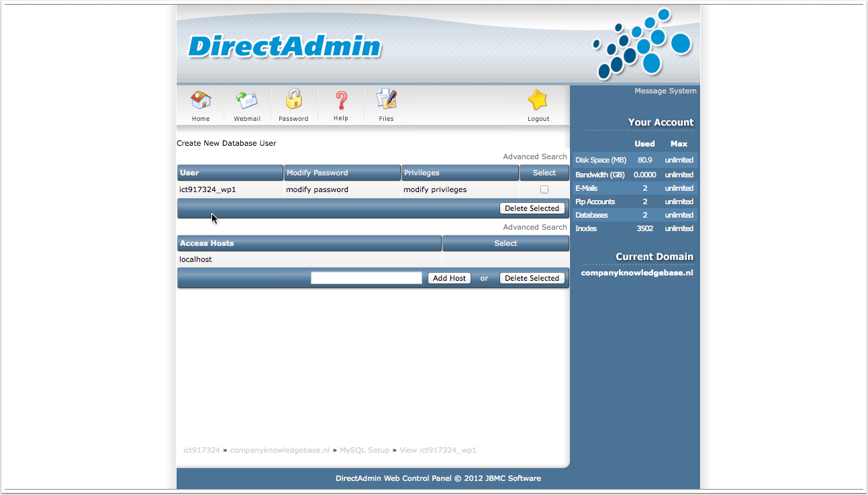Click the localhost access host row
Image resolution: width=868 pixels, height=495 pixels.
click(309, 259)
